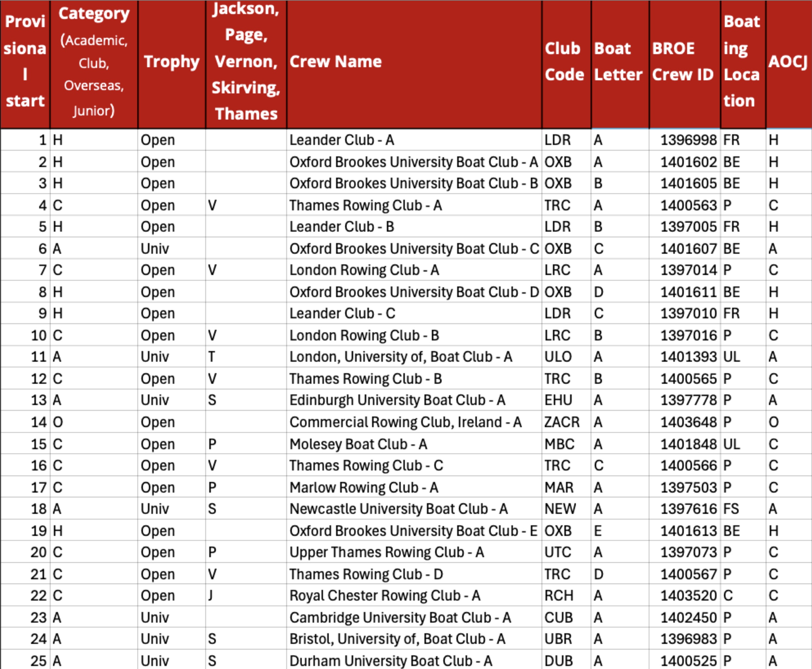Select the Molesey Boat Club - A cell
The width and height of the screenshot is (812, 669).
pos(358,444)
